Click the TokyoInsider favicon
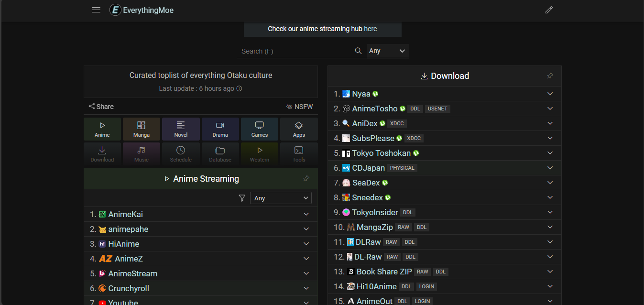The height and width of the screenshot is (305, 644). click(x=346, y=212)
